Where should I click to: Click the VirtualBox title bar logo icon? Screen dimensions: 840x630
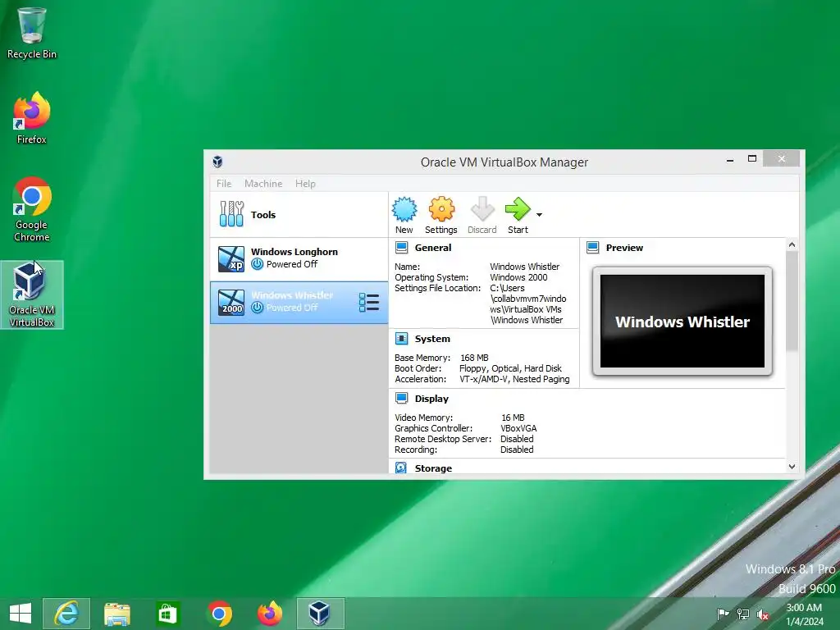click(x=217, y=162)
